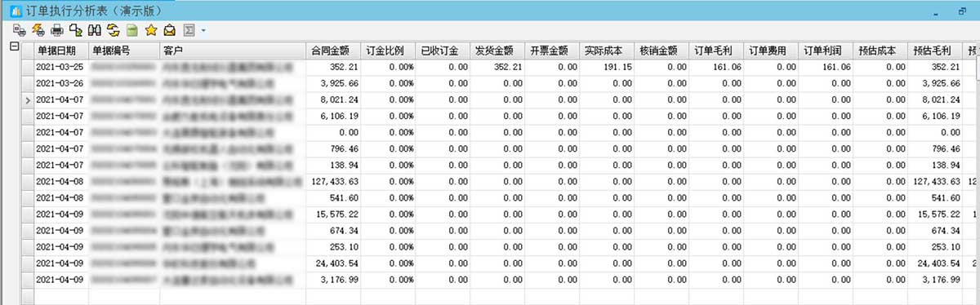Click the green spreadsheet export icon

click(132, 30)
